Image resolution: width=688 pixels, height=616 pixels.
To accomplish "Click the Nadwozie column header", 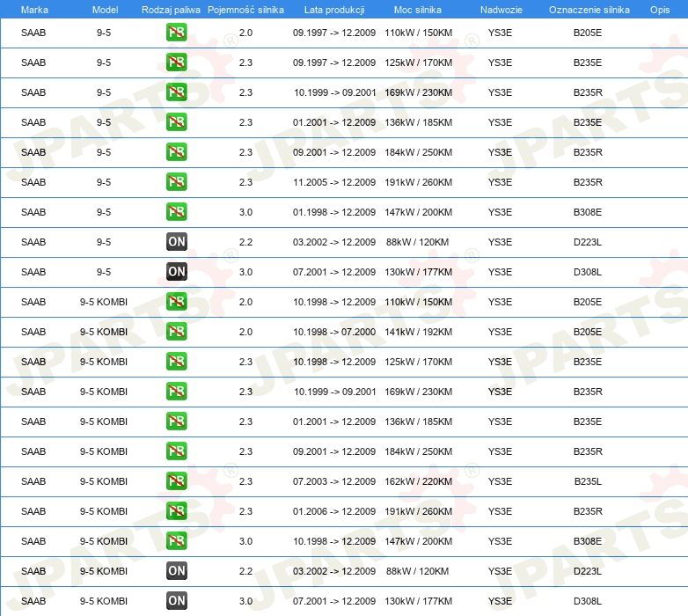I will coord(501,10).
